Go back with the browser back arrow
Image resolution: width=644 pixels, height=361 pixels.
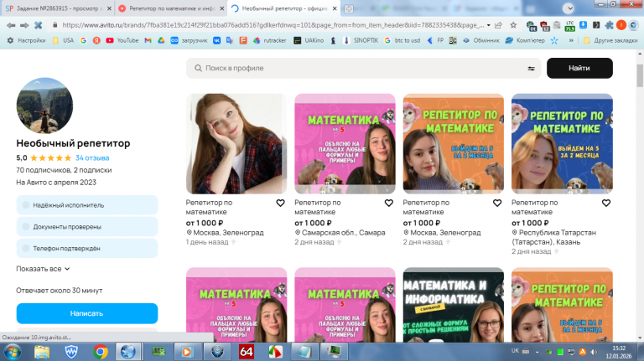coord(11,25)
